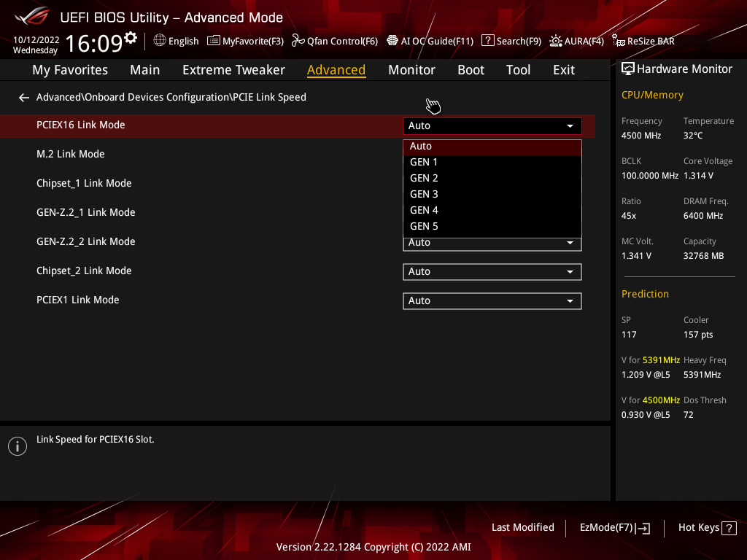Open Hot Keys help
Viewport: 747px width, 560px height.
click(707, 528)
